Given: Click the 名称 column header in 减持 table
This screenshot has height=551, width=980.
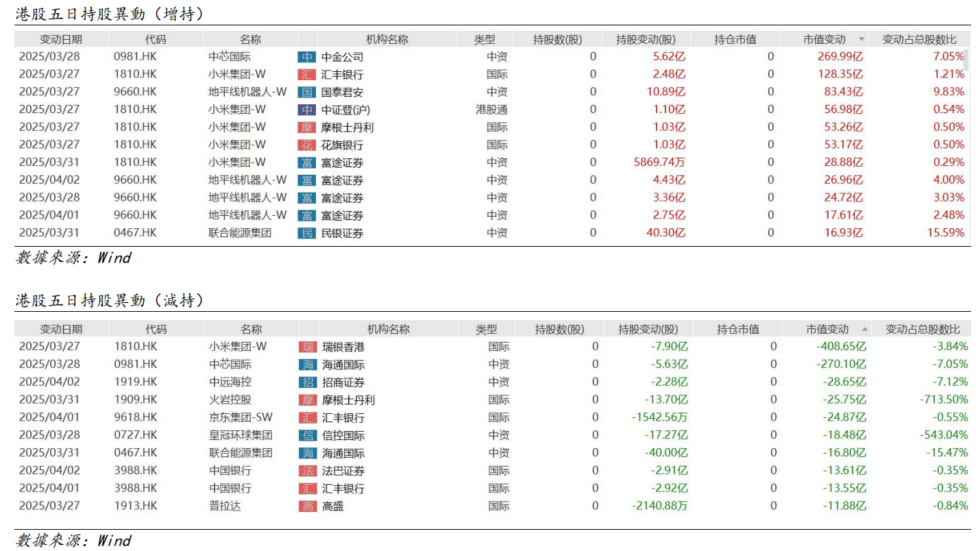Looking at the screenshot, I should coord(251,329).
